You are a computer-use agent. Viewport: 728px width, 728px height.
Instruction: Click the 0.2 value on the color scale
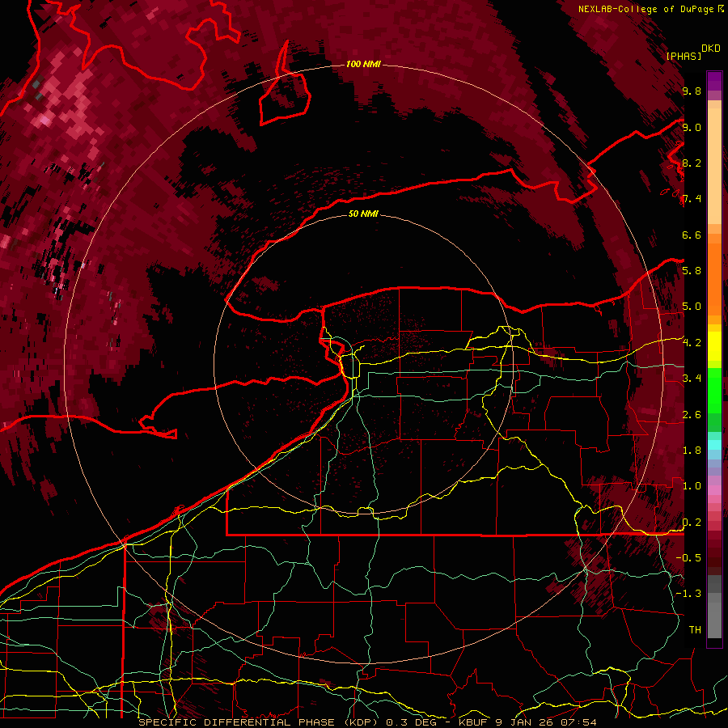click(692, 522)
